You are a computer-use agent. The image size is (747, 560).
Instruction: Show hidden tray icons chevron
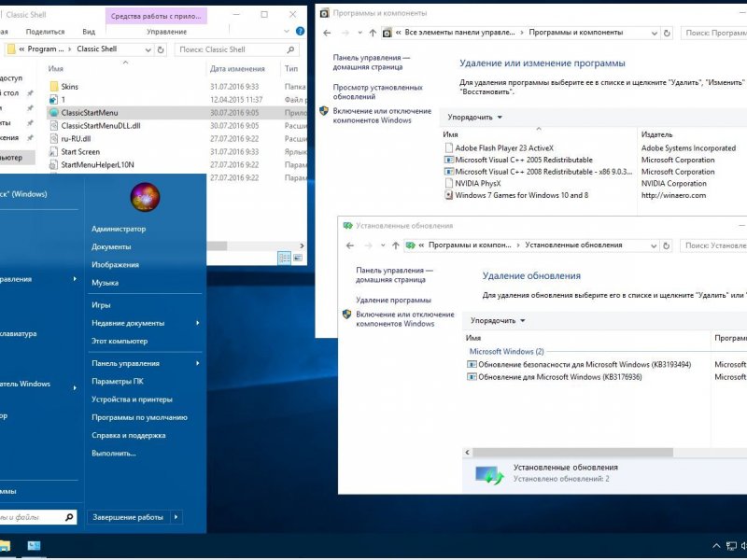pyautogui.click(x=716, y=546)
